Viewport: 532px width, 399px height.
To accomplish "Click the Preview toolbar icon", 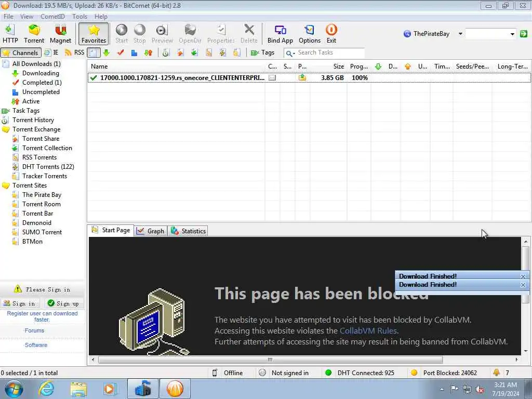I will tap(162, 34).
